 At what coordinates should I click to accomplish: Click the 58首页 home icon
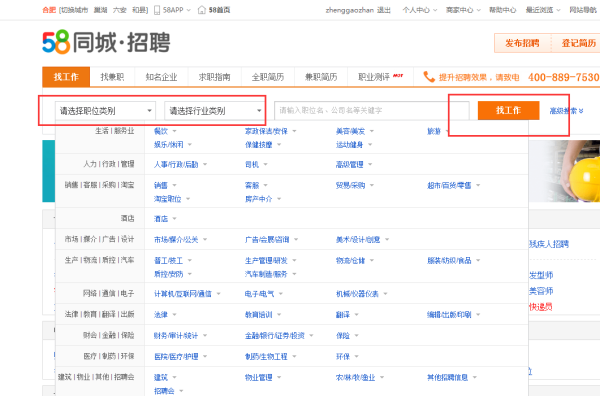[202, 10]
